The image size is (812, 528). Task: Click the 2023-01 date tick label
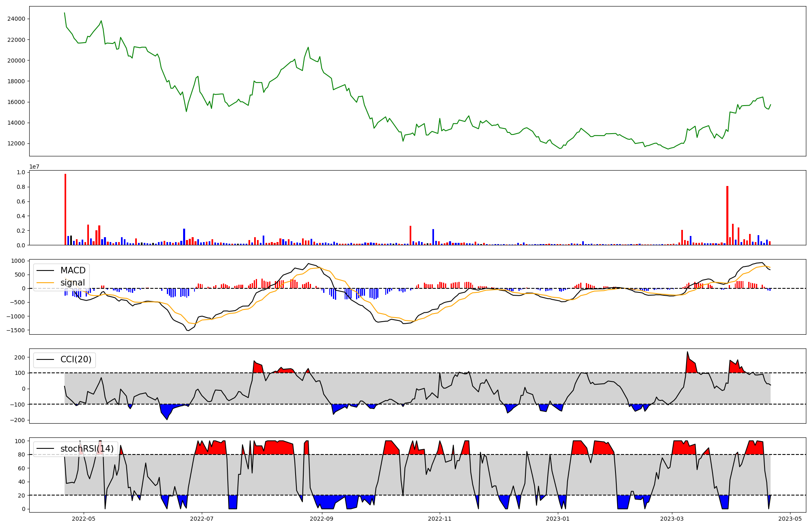[x=558, y=519]
